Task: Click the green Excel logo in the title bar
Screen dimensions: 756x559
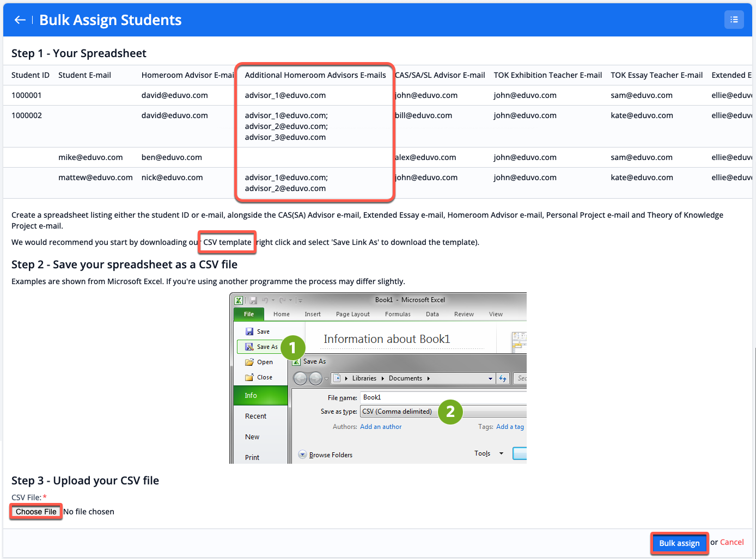Action: [x=239, y=300]
